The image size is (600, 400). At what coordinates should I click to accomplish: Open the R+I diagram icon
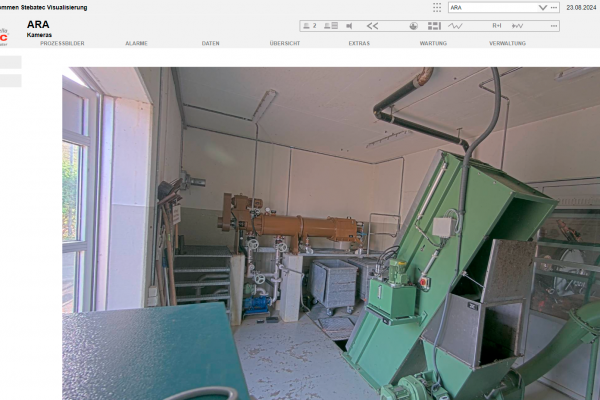point(497,26)
